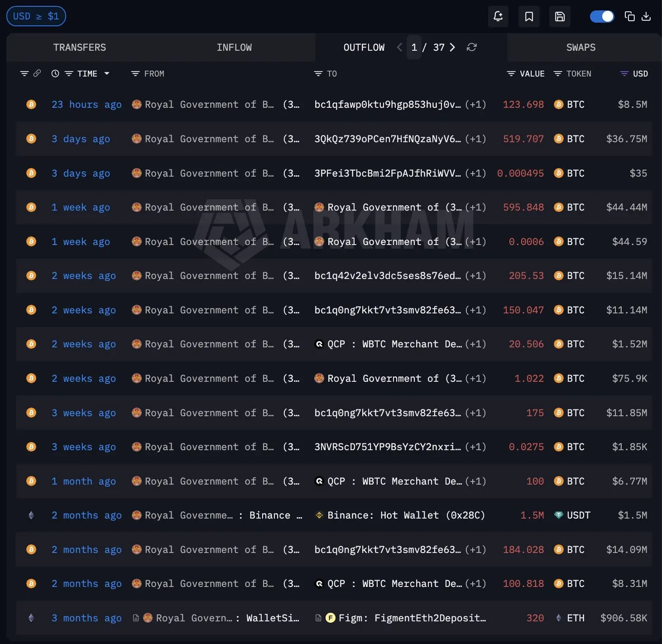
Task: Click the clock icon beside TIME header
Action: click(x=55, y=74)
